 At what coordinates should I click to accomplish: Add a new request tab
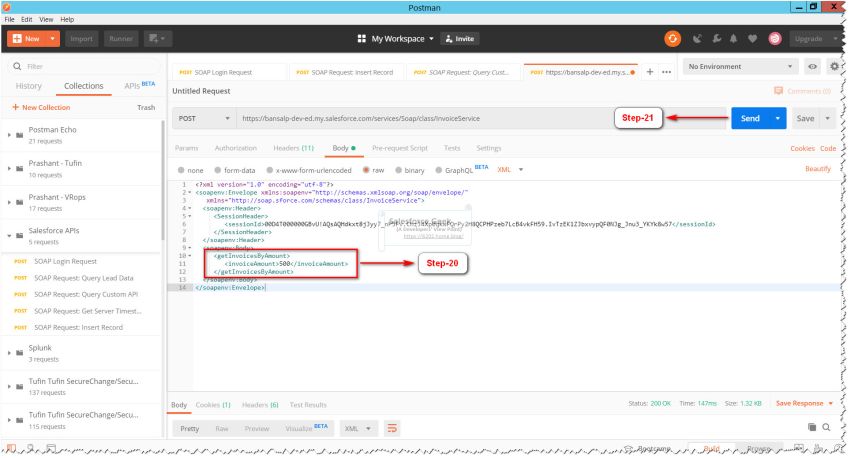pos(649,72)
